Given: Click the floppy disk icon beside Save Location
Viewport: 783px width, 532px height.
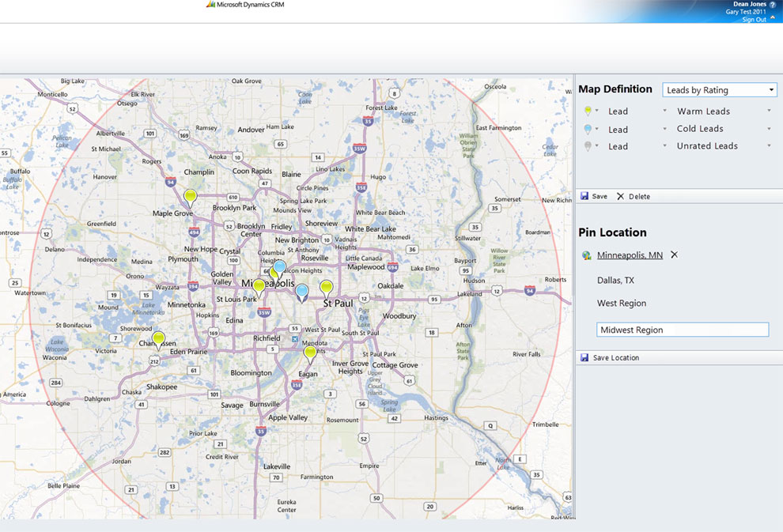Looking at the screenshot, I should pos(584,357).
